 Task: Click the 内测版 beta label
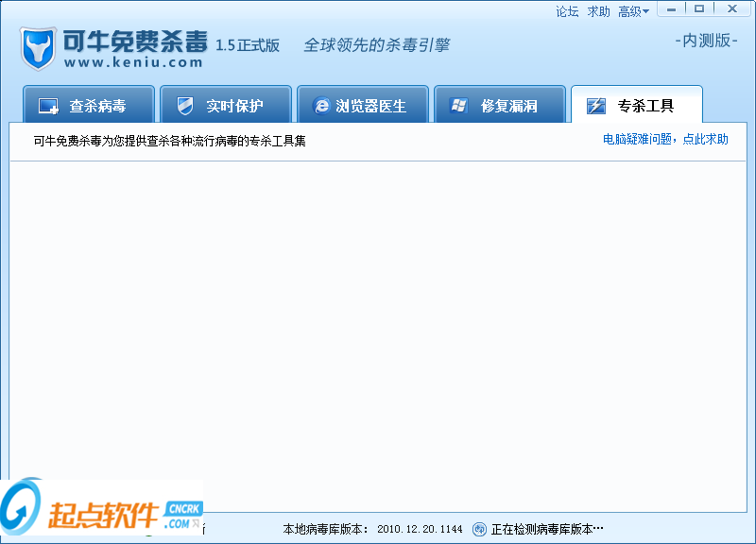pos(706,41)
